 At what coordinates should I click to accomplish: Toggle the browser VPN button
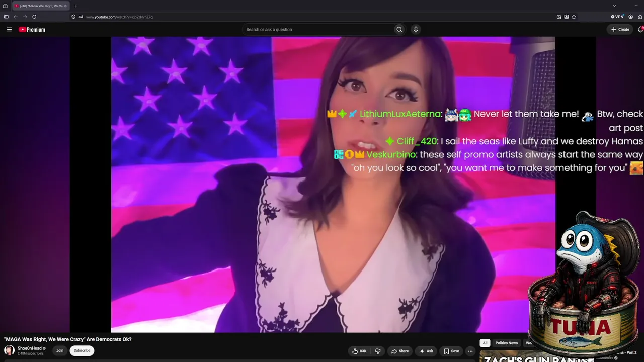click(x=617, y=17)
